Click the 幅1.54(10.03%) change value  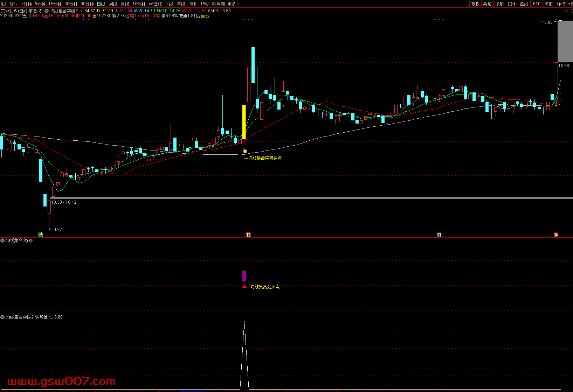click(145, 16)
